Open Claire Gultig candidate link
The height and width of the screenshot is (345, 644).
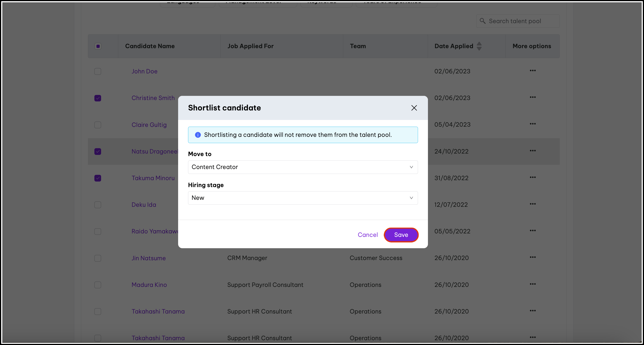pos(149,125)
